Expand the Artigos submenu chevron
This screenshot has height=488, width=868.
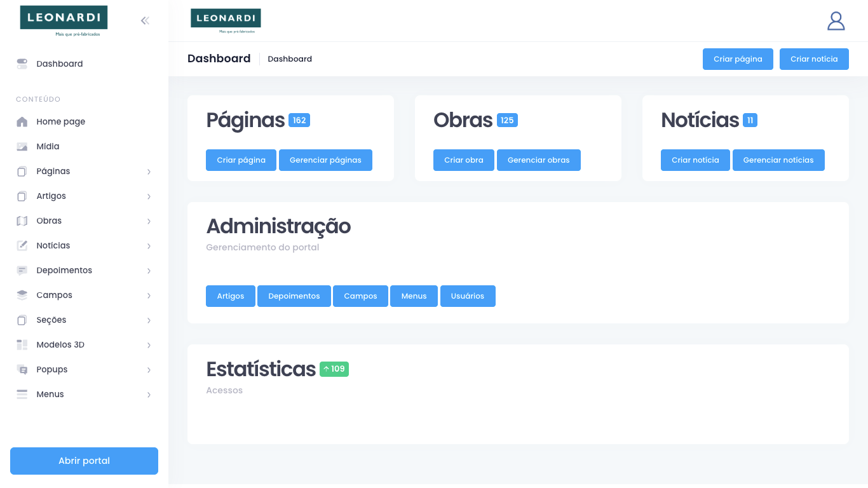[149, 196]
